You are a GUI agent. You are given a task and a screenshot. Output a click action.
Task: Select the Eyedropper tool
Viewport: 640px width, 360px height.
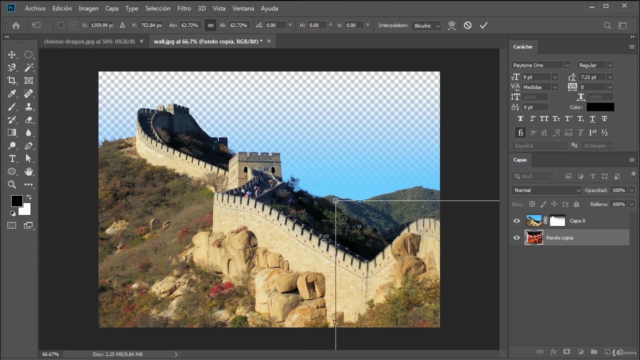pos(12,93)
